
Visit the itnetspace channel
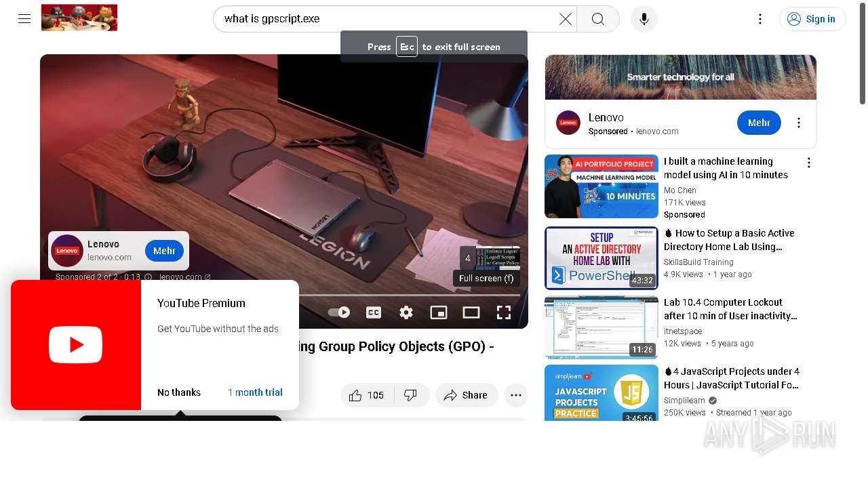[x=683, y=331]
